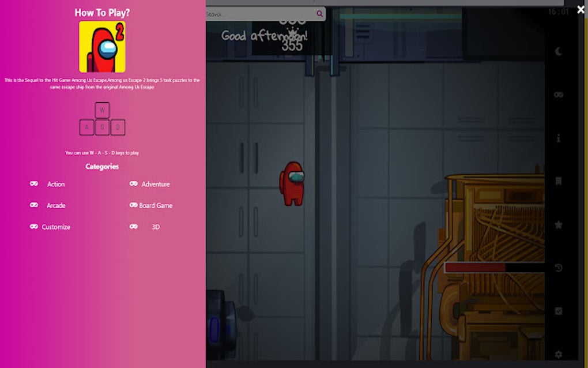The height and width of the screenshot is (368, 588).
Task: Click the controller icon beside Action
Action: [x=33, y=184]
